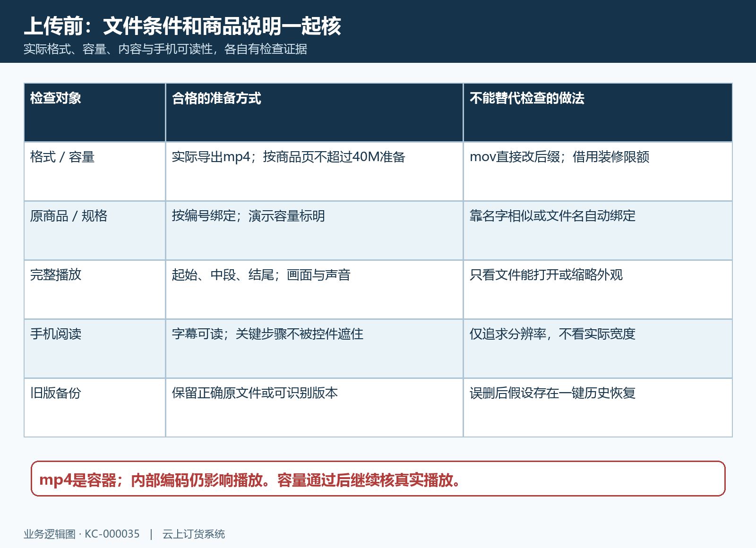Viewport: 756px width, 548px height.
Task: Click the column header 合格的准备方式
Action: (314, 112)
